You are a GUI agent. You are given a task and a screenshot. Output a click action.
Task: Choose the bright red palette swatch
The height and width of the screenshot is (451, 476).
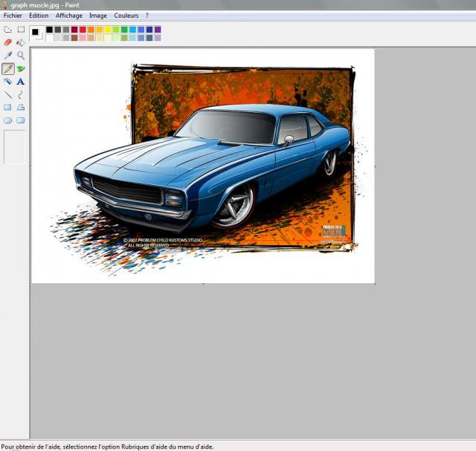point(83,30)
